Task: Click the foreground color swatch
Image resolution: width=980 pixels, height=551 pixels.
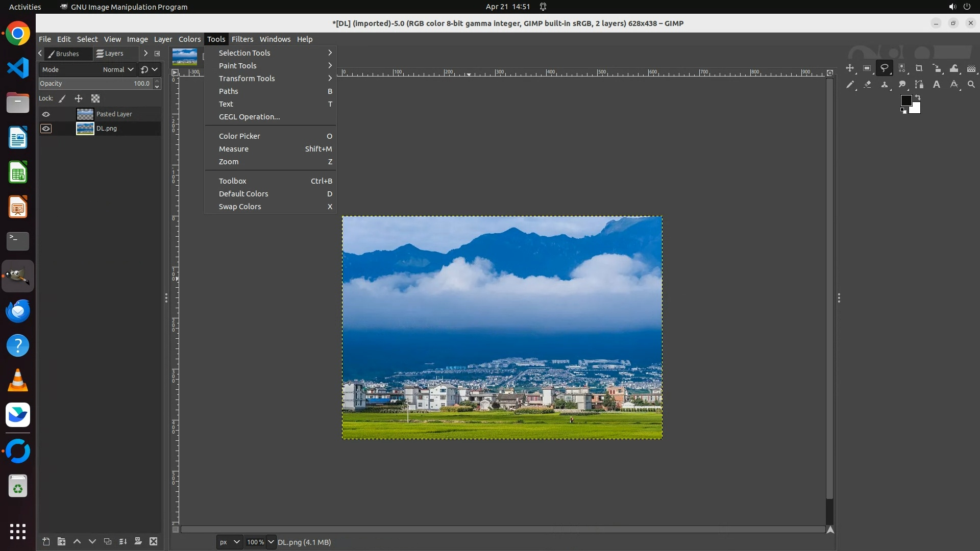Action: pyautogui.click(x=906, y=101)
